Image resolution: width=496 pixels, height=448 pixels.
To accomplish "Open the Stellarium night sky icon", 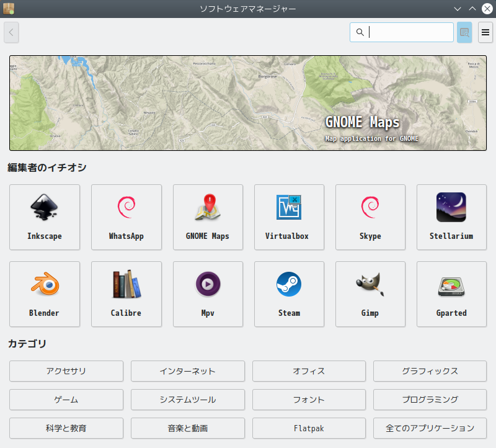I will [x=451, y=207].
